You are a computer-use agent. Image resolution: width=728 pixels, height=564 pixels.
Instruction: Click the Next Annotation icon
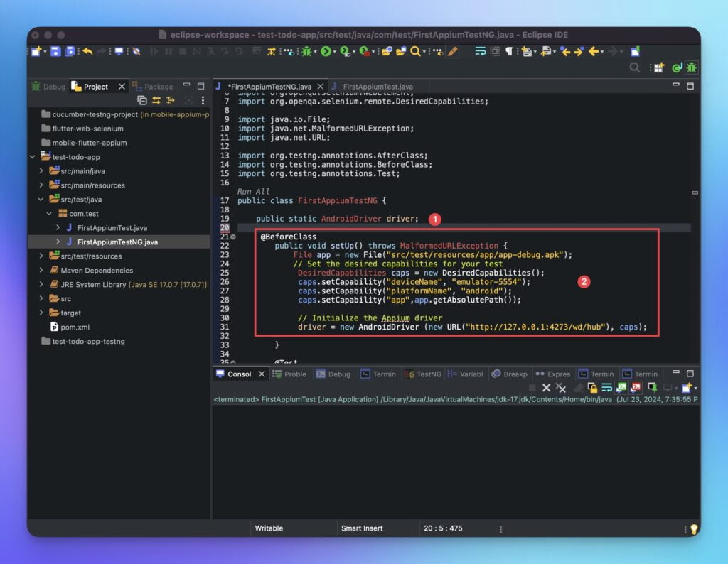pyautogui.click(x=525, y=51)
